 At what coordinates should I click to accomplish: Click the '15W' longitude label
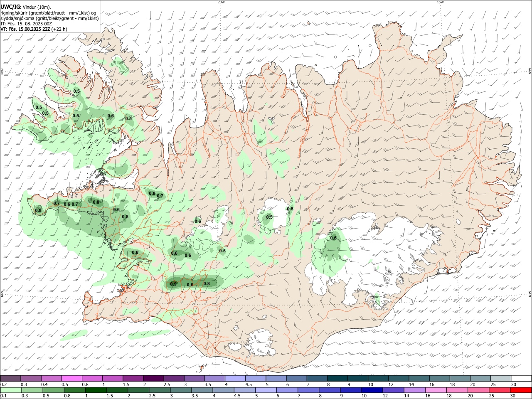pyautogui.click(x=440, y=2)
